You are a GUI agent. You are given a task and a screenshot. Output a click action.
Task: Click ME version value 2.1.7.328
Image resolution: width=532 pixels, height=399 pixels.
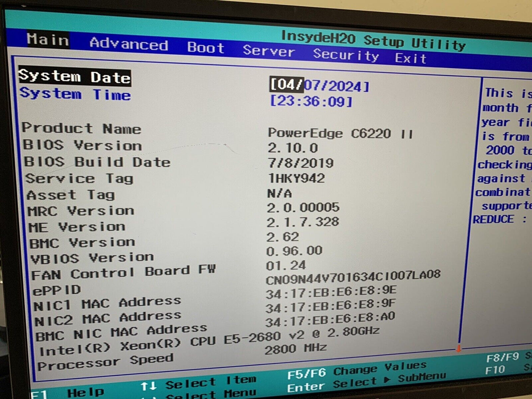coord(303,222)
